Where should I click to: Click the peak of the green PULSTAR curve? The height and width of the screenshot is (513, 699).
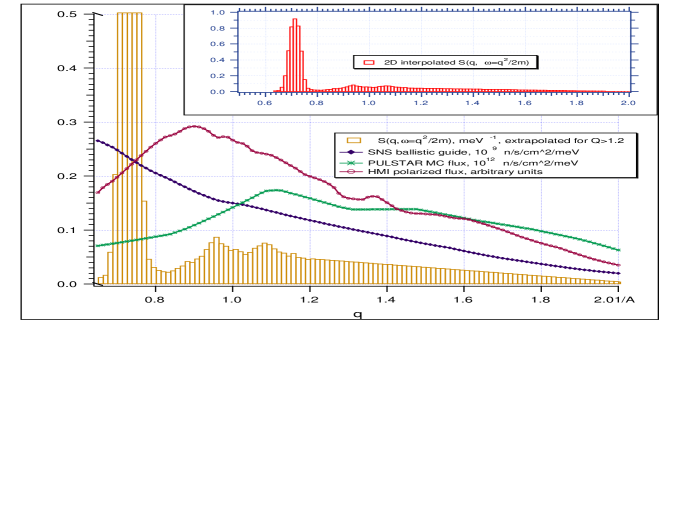point(276,190)
